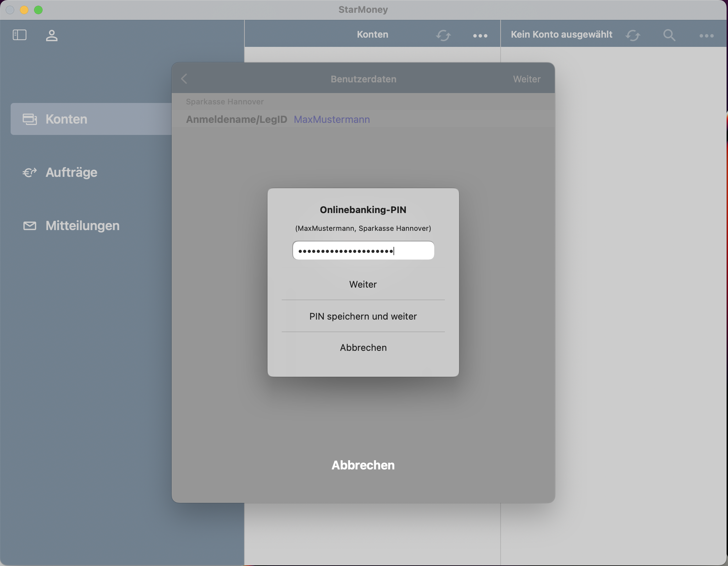Select Konten in the sidebar
This screenshot has width=728, height=566.
point(66,119)
